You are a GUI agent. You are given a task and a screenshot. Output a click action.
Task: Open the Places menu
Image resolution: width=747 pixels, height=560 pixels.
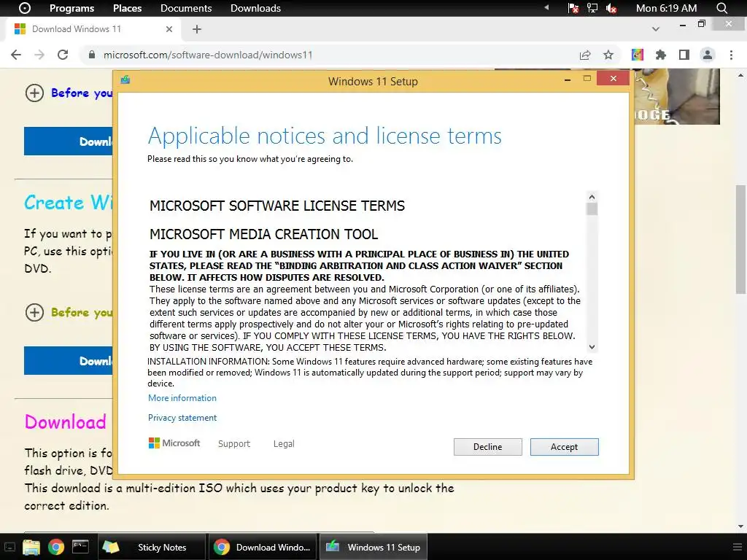pos(127,8)
